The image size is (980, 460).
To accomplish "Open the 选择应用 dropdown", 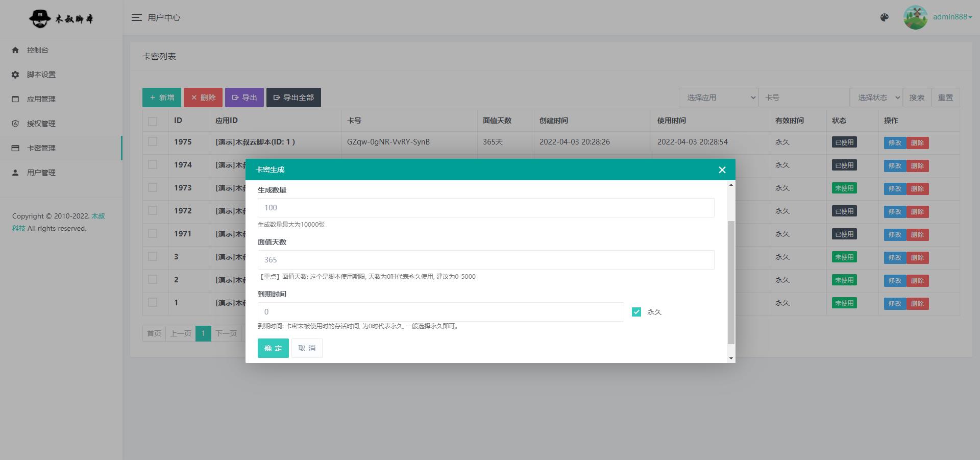I will pos(719,98).
